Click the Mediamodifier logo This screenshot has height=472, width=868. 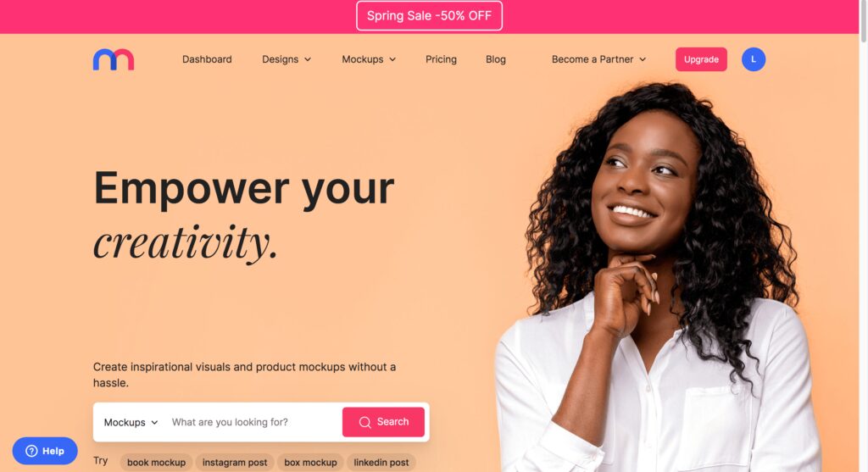tap(114, 59)
